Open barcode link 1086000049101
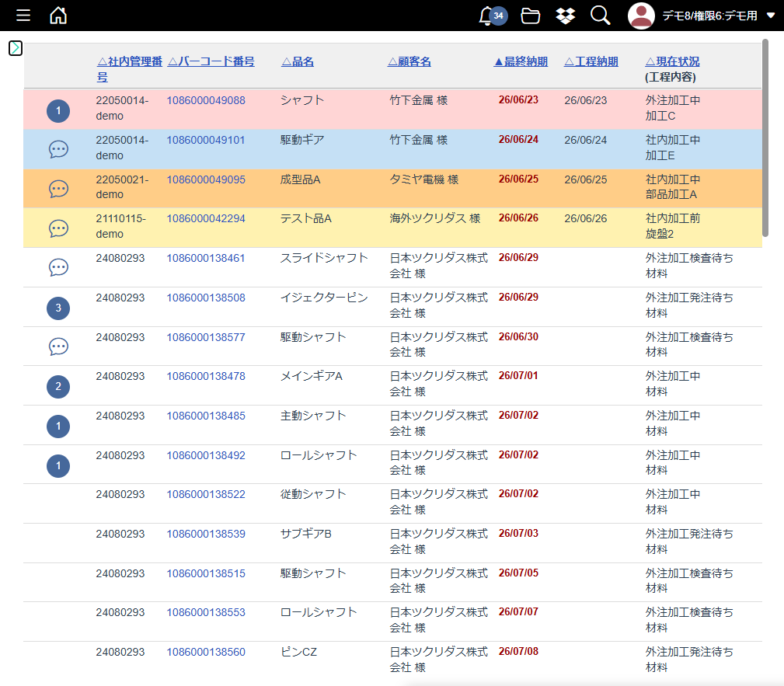Image resolution: width=784 pixels, height=686 pixels. pyautogui.click(x=206, y=140)
